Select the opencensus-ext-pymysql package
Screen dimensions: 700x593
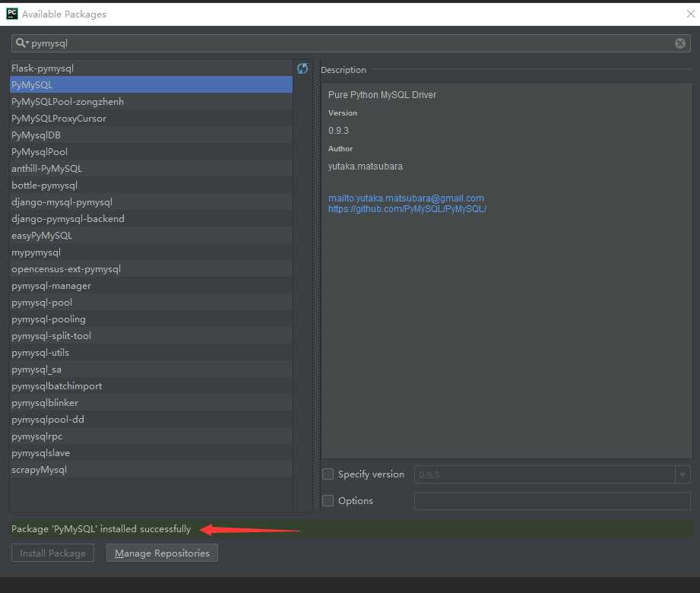point(151,269)
